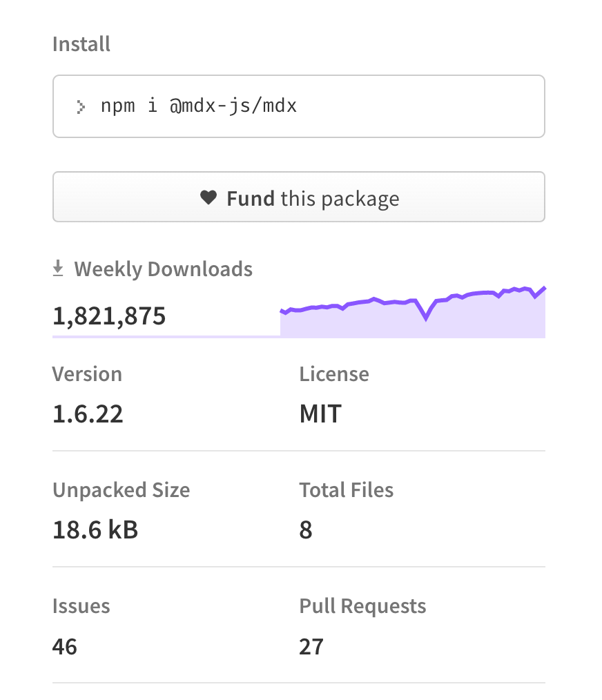Click the Weekly Downloads label
602x700 pixels.
coord(164,269)
